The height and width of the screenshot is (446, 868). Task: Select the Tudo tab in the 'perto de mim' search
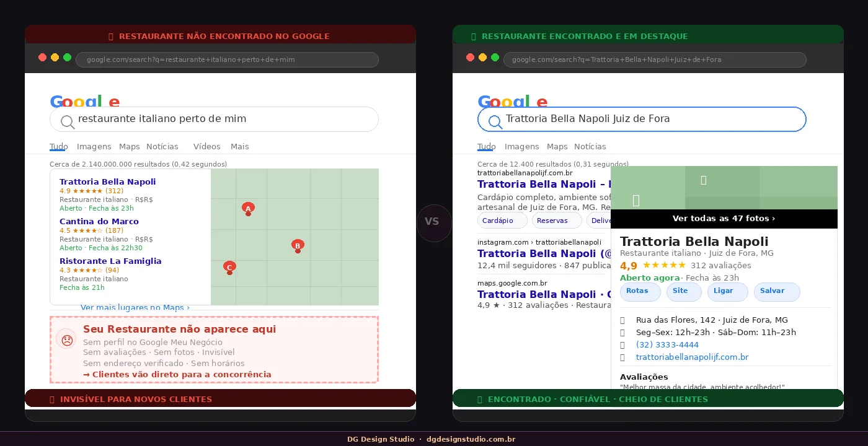tap(59, 147)
